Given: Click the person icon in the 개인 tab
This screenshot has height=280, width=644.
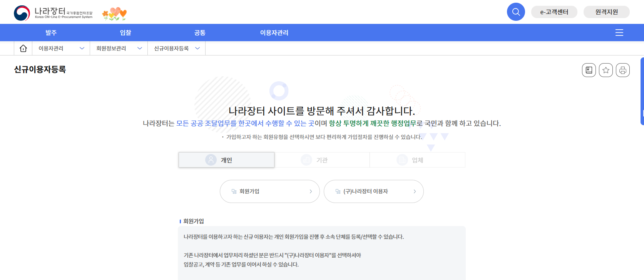Looking at the screenshot, I should (211, 160).
